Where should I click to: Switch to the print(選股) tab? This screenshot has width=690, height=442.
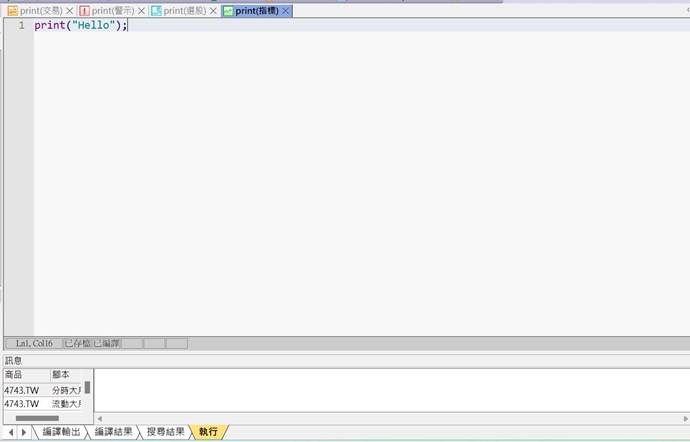pyautogui.click(x=185, y=11)
